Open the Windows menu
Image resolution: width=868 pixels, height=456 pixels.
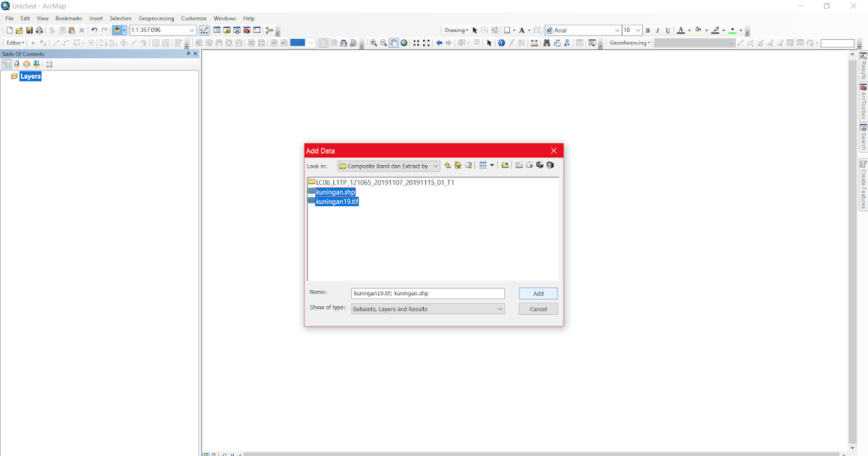click(225, 18)
